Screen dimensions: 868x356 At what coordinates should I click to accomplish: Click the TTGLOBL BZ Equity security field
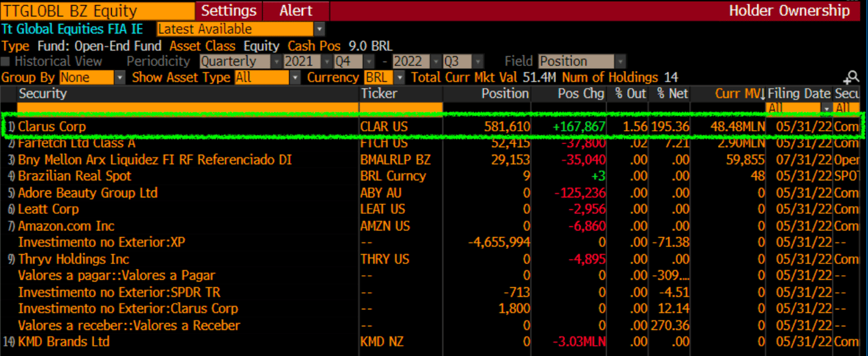[98, 11]
